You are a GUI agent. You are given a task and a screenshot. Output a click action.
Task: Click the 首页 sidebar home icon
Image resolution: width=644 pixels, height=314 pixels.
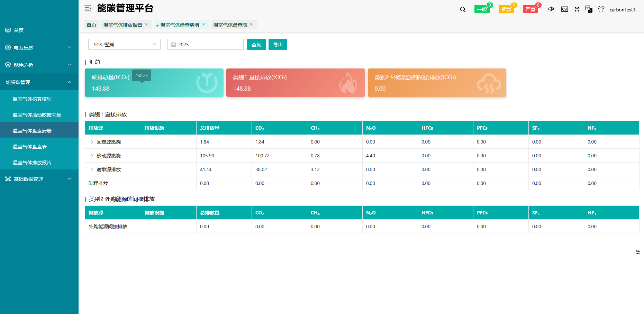pos(8,30)
